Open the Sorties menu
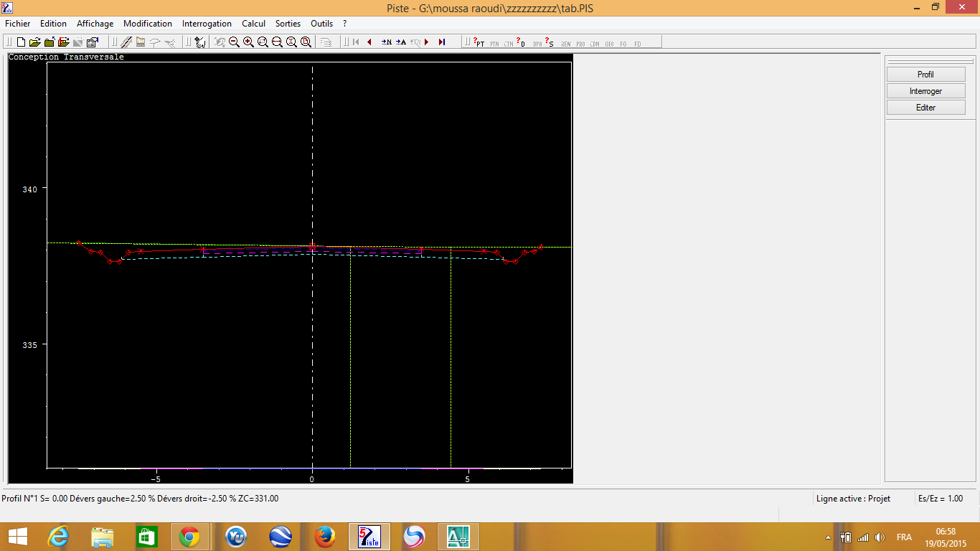 (x=288, y=24)
